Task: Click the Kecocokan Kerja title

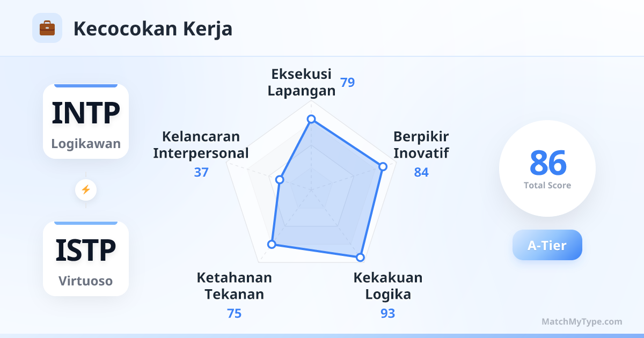Action: pyautogui.click(x=153, y=28)
